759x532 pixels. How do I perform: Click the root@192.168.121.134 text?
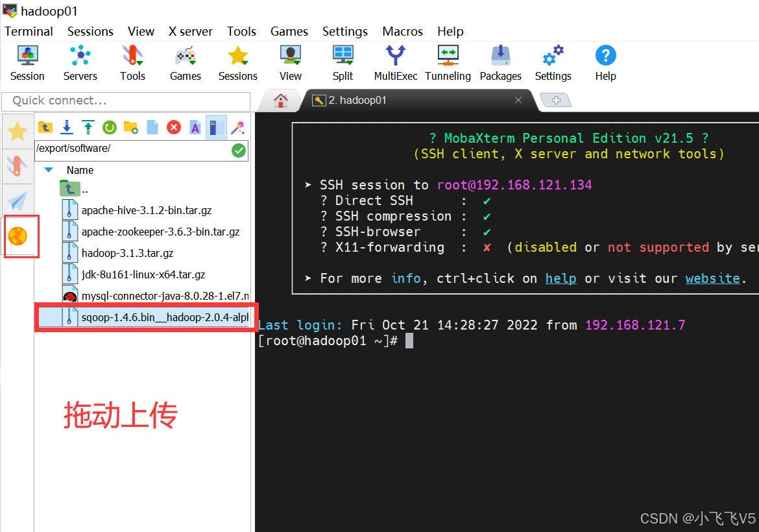[x=514, y=185]
